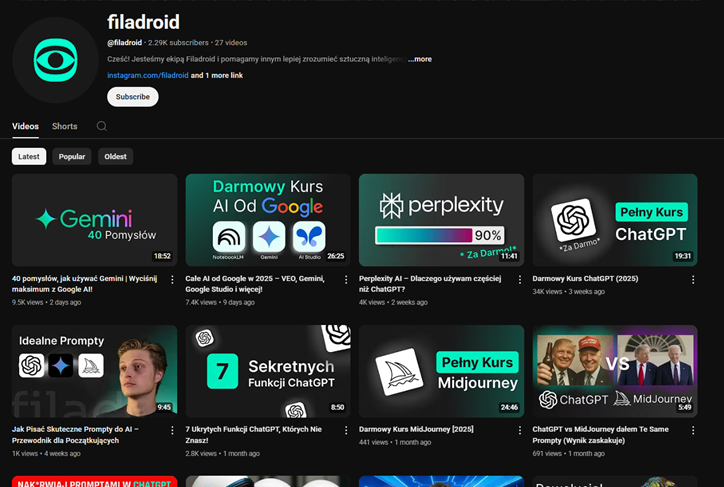Click the 'and 1 more link' text
This screenshot has height=487, width=724.
point(217,75)
